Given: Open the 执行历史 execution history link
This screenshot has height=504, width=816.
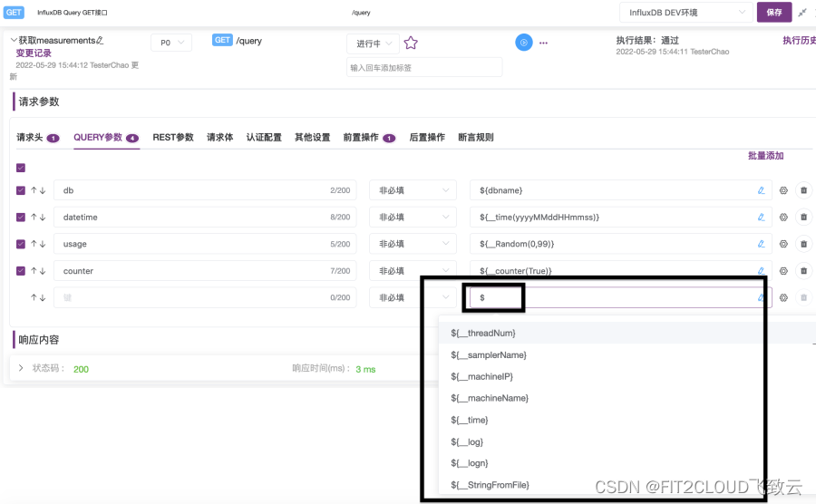Looking at the screenshot, I should tap(799, 40).
